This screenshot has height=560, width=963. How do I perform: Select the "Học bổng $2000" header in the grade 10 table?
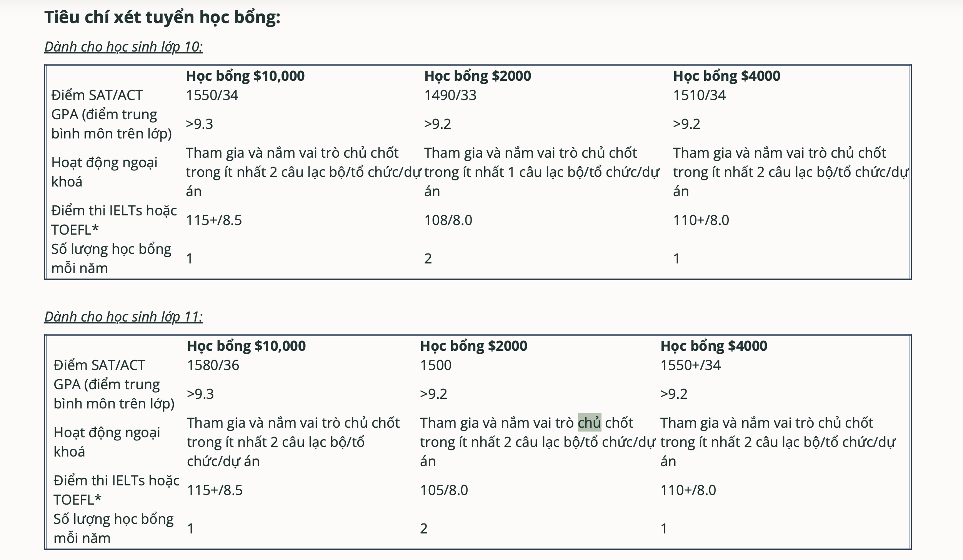click(477, 76)
